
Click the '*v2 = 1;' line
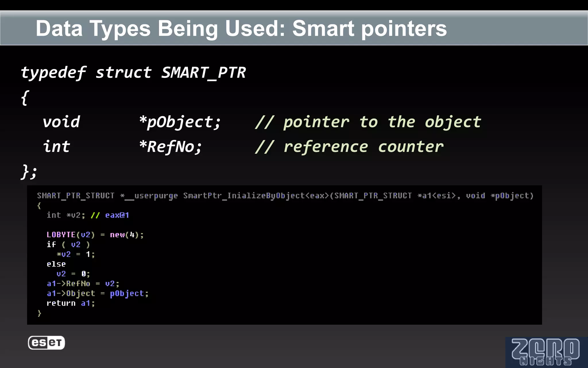point(76,254)
